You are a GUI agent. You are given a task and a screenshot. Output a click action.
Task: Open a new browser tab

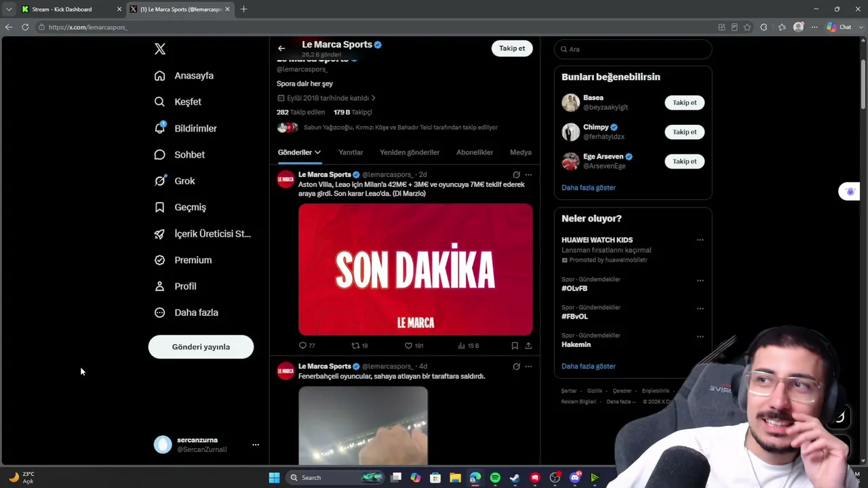pyautogui.click(x=243, y=9)
